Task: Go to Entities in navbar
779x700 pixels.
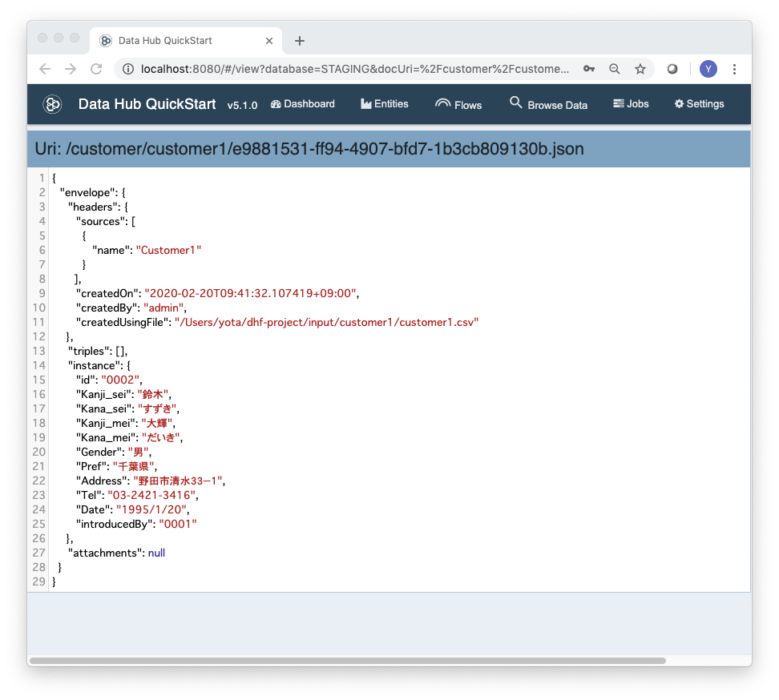Action: click(x=385, y=104)
